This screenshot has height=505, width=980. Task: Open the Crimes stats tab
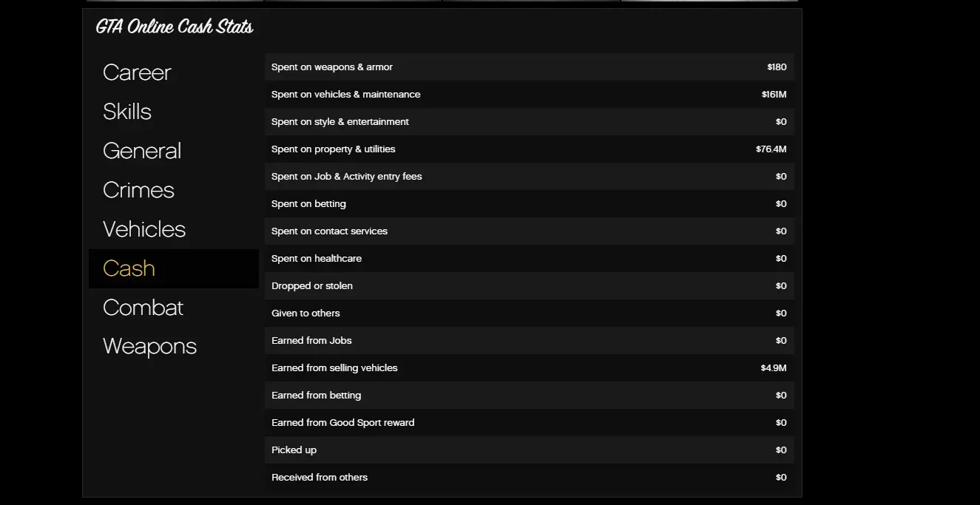pyautogui.click(x=138, y=190)
